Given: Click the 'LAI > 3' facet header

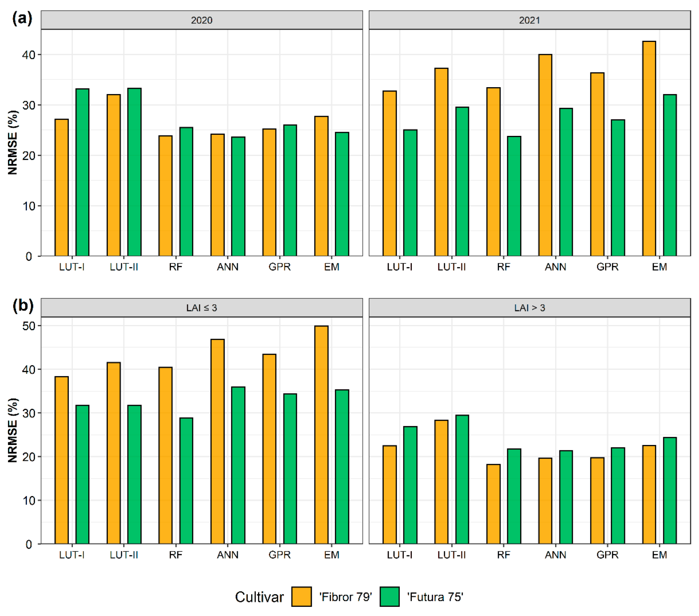Looking at the screenshot, I should [x=529, y=308].
